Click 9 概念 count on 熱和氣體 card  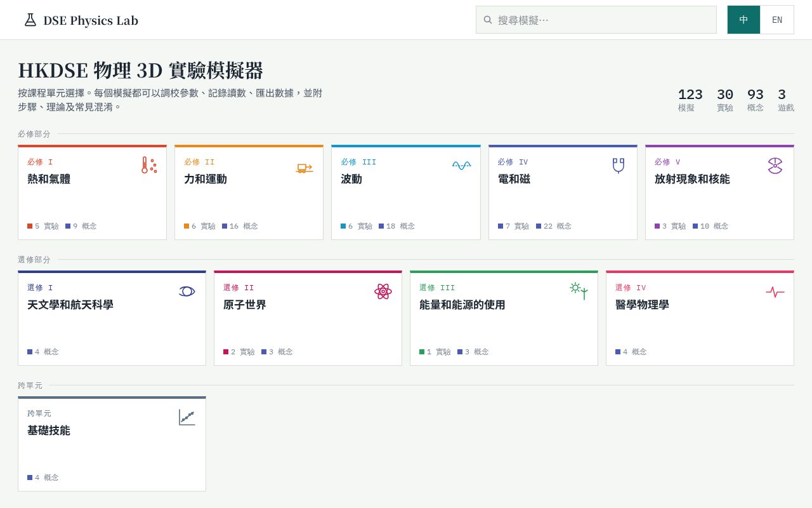pos(81,226)
